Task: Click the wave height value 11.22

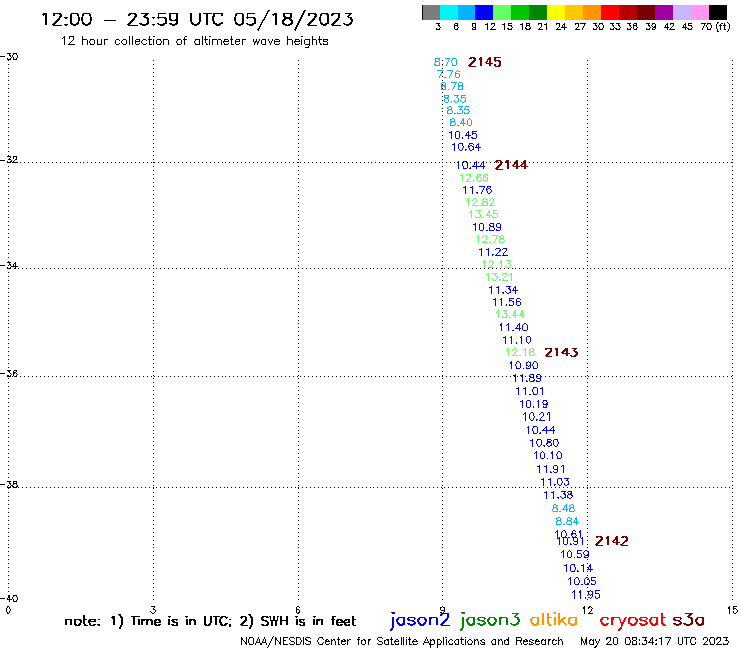Action: tap(493, 252)
